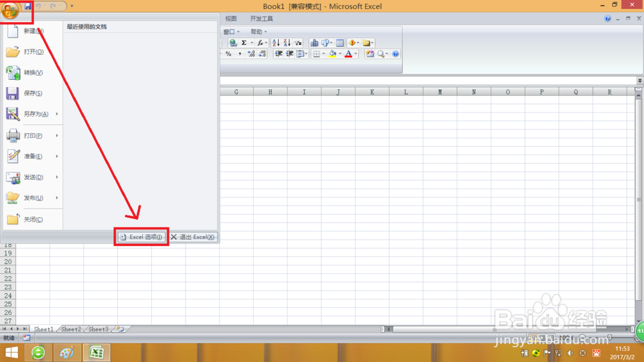Click the zoom out minus button
644x362 pixels.
pyautogui.click(x=582, y=338)
